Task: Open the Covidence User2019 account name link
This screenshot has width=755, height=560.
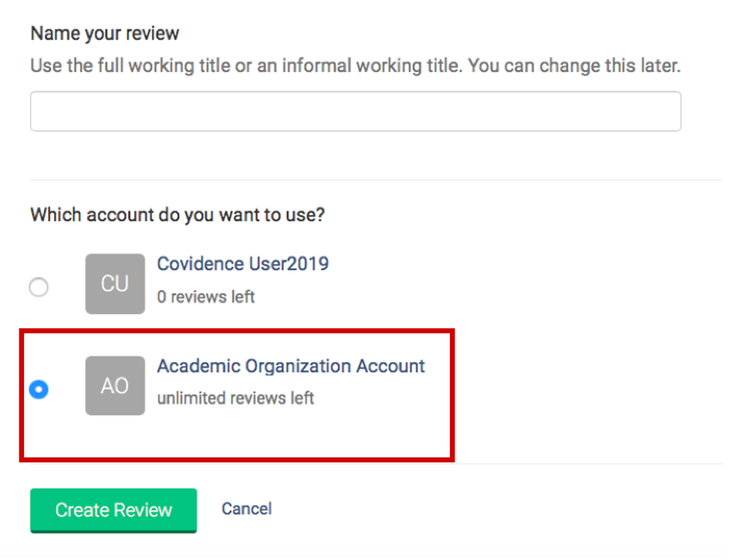Action: (243, 263)
